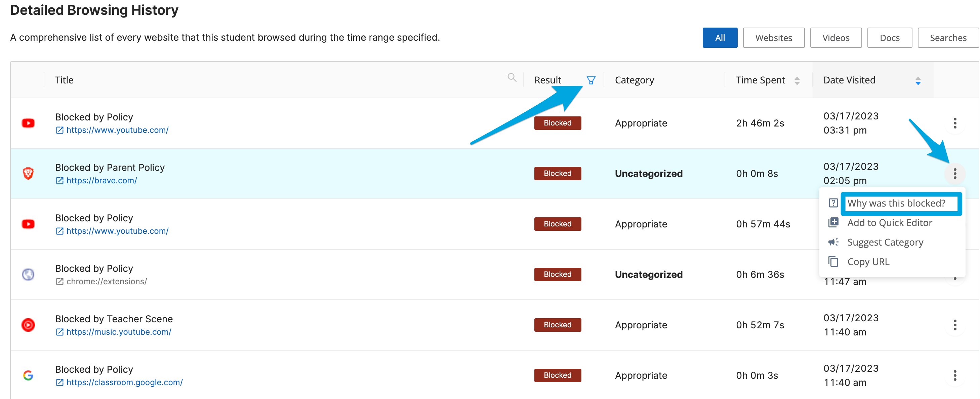Open the https://music.youtube.com/ link

(x=119, y=332)
